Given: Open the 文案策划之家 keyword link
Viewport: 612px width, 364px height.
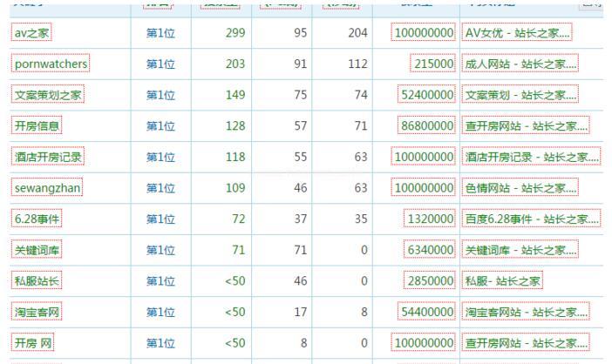Looking at the screenshot, I should 48,95.
